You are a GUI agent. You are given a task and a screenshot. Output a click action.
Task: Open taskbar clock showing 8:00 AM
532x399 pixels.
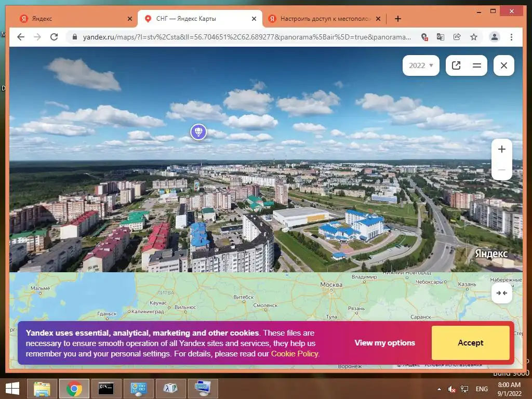(x=509, y=389)
